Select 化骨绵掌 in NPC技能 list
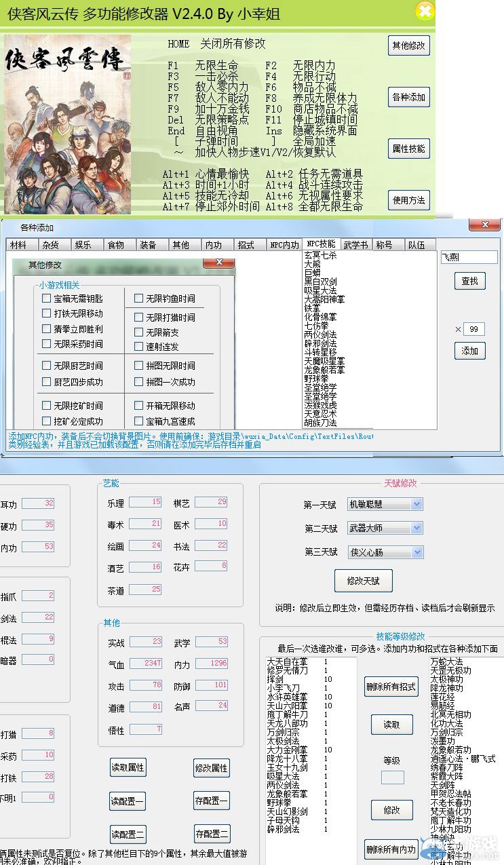This screenshot has width=504, height=865. tap(320, 317)
